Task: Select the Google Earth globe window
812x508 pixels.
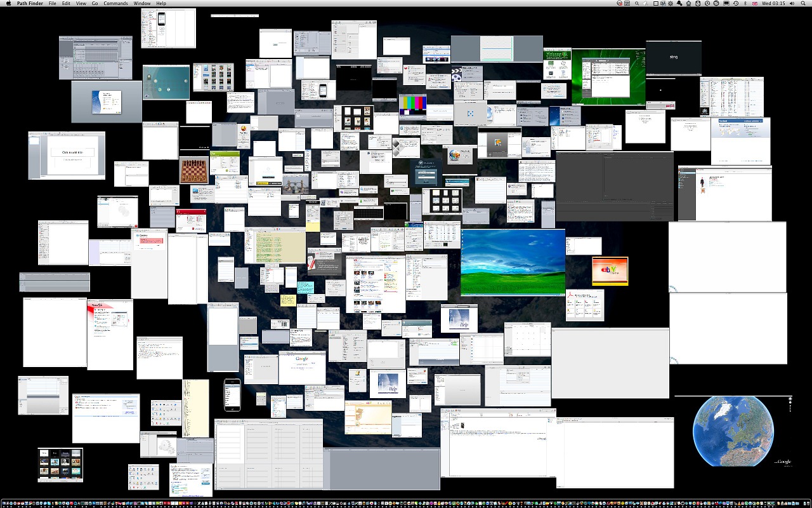Action: [x=733, y=432]
